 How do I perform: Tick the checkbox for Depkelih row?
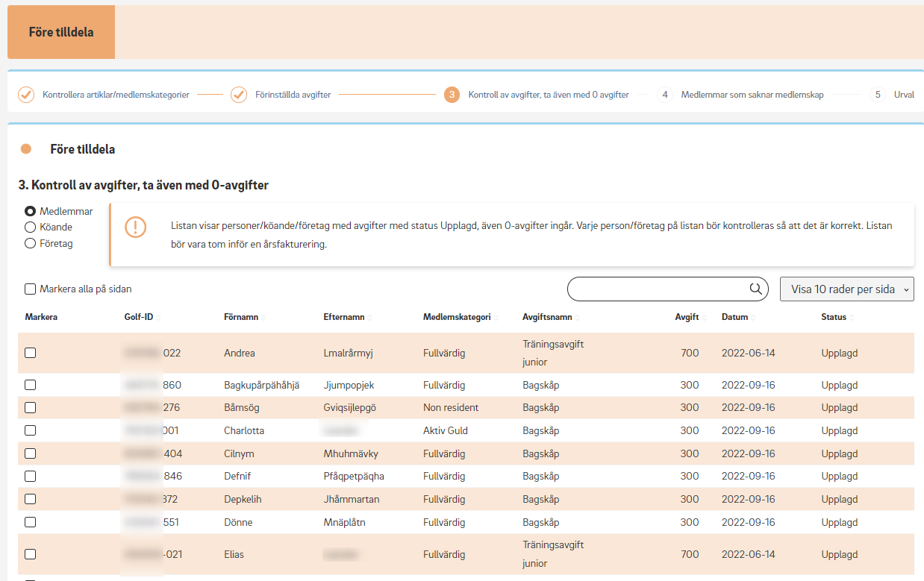[x=31, y=499]
